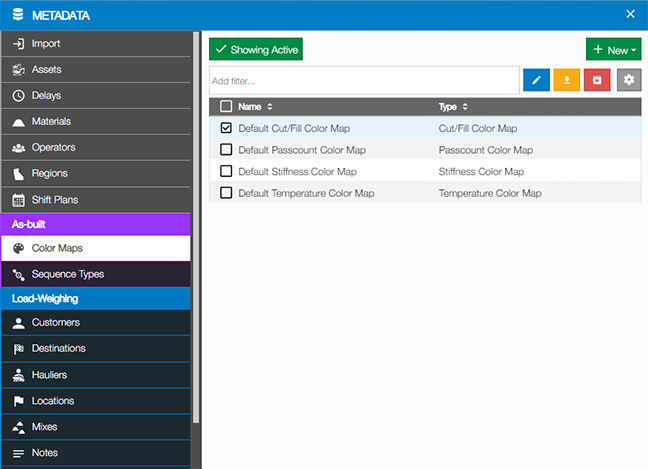Uncheck the Default Cut/Fill Color Map checkbox
The width and height of the screenshot is (648, 469).
coord(226,128)
